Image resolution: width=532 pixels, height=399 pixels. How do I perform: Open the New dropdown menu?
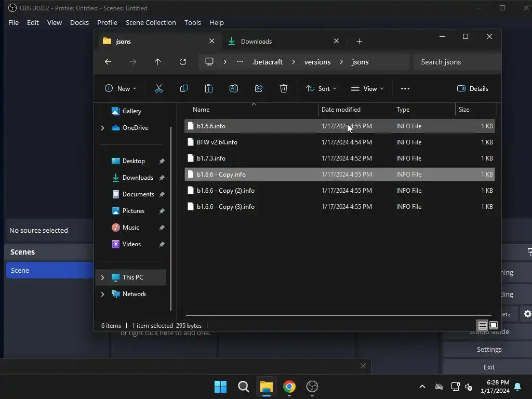point(121,88)
